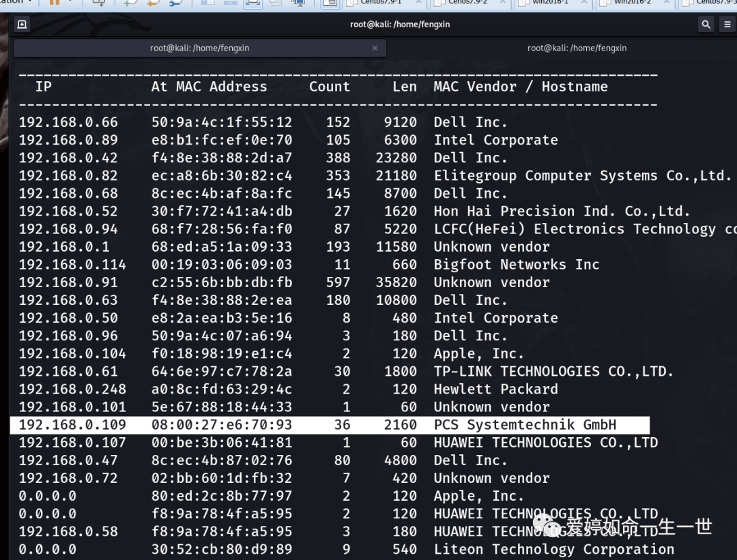This screenshot has height=560, width=737.
Task: Click Hewlett Packard vendor entry
Action: tap(496, 390)
